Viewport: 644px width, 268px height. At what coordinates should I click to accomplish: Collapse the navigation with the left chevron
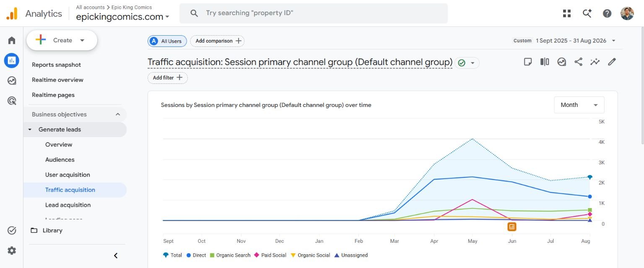116,255
